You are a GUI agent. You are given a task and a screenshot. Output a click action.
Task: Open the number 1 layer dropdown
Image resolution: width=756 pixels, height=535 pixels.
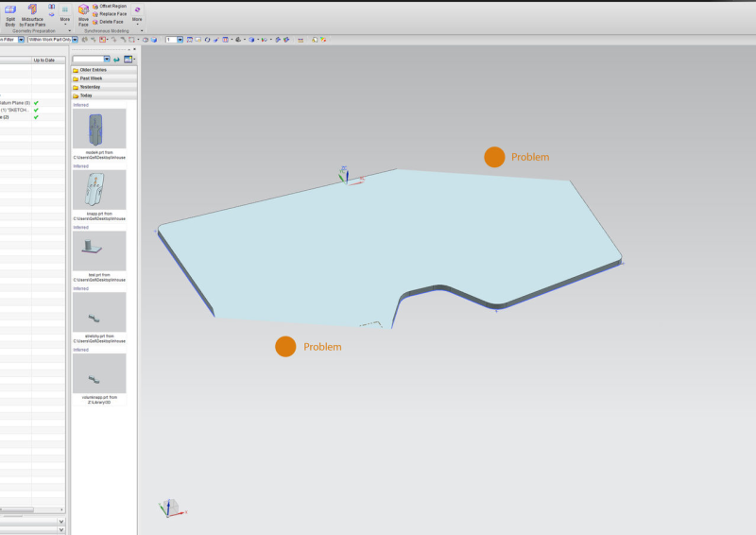(180, 40)
